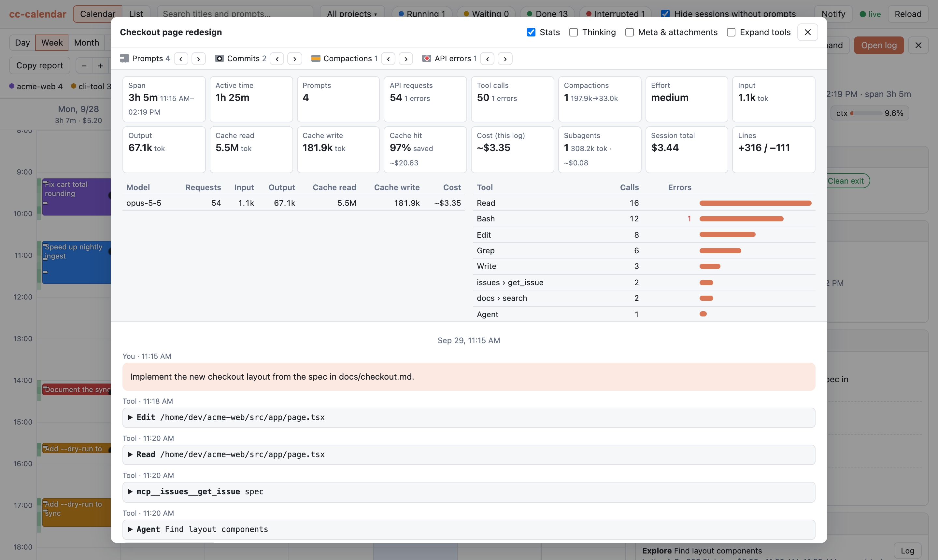The height and width of the screenshot is (560, 938).
Task: Click the Prompts icon in navigation bar
Action: click(124, 59)
